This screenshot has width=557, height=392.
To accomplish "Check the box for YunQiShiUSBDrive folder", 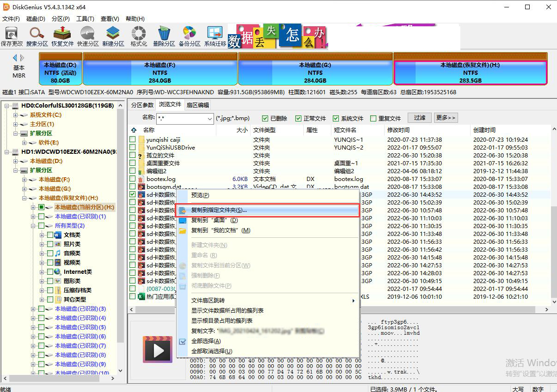I will click(133, 147).
